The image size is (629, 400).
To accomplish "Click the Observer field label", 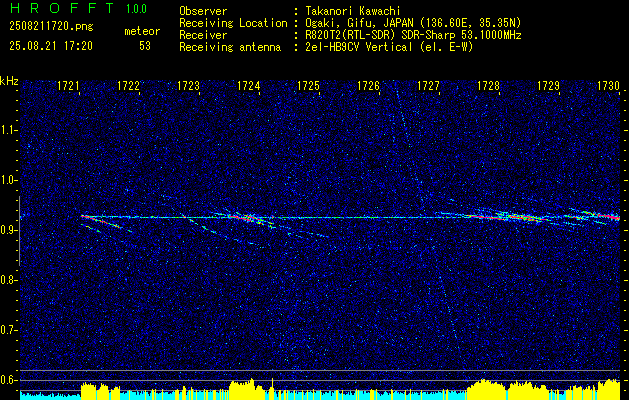I will [203, 11].
